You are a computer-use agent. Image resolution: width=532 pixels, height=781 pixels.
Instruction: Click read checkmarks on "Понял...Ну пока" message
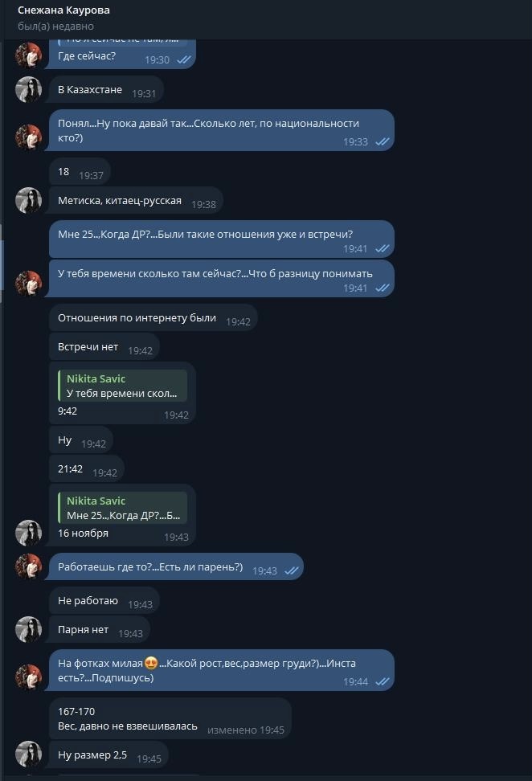[x=382, y=142]
